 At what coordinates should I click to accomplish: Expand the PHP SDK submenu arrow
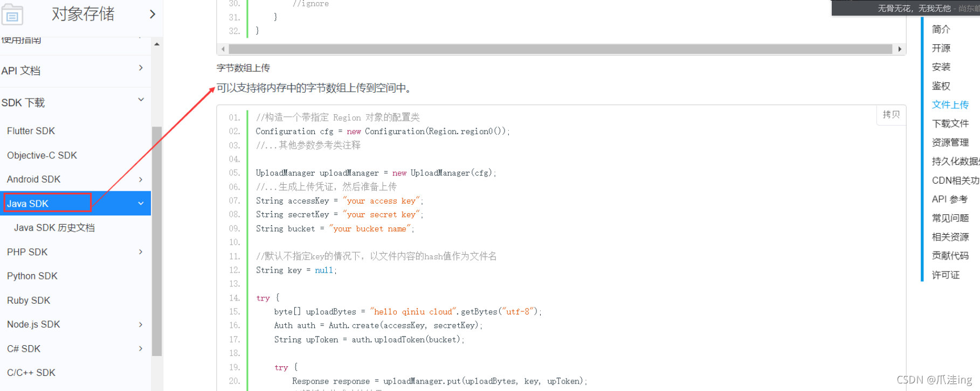[x=141, y=252]
